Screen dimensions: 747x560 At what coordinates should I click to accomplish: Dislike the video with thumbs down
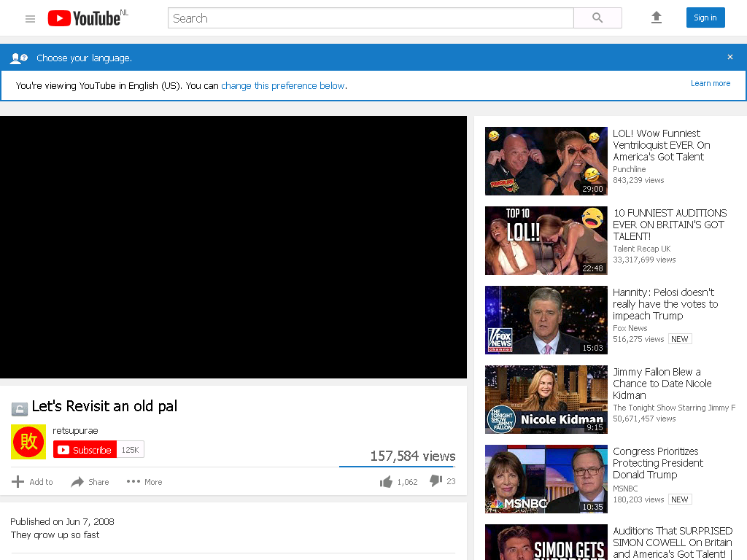pos(436,481)
